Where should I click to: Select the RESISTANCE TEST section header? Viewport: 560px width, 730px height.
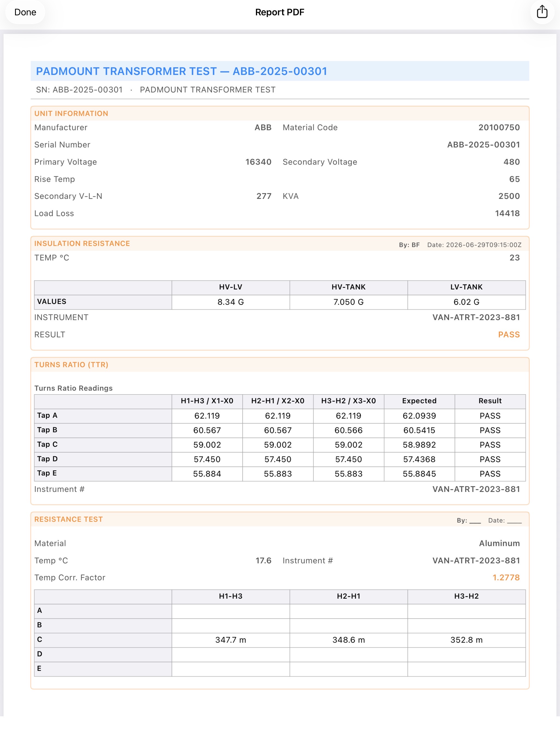69,519
